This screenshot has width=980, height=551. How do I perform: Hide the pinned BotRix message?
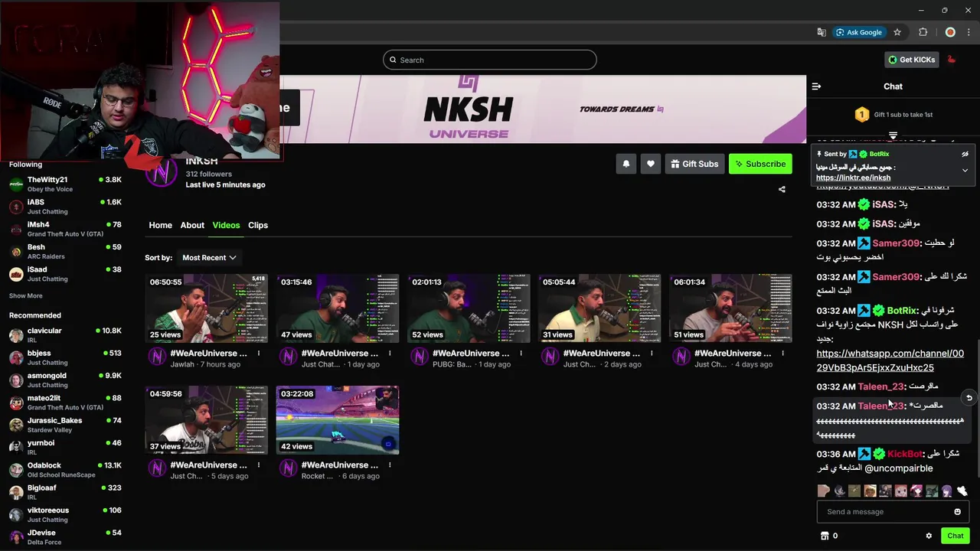(965, 154)
